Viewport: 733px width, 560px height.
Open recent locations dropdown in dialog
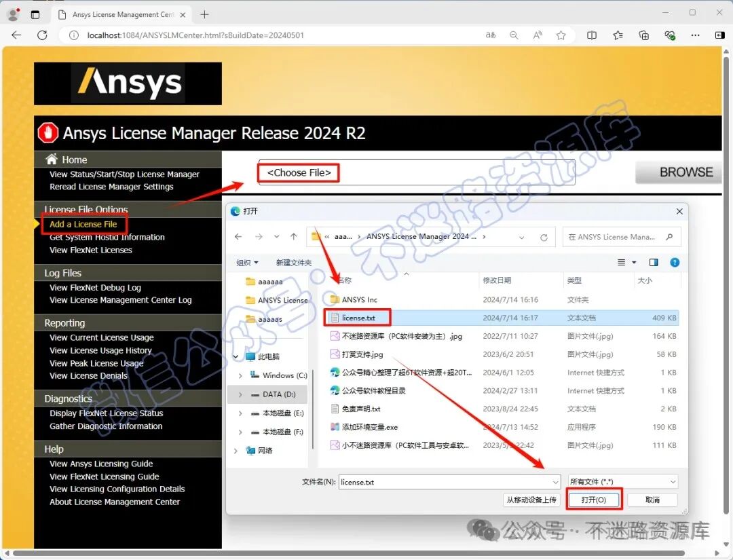click(277, 237)
